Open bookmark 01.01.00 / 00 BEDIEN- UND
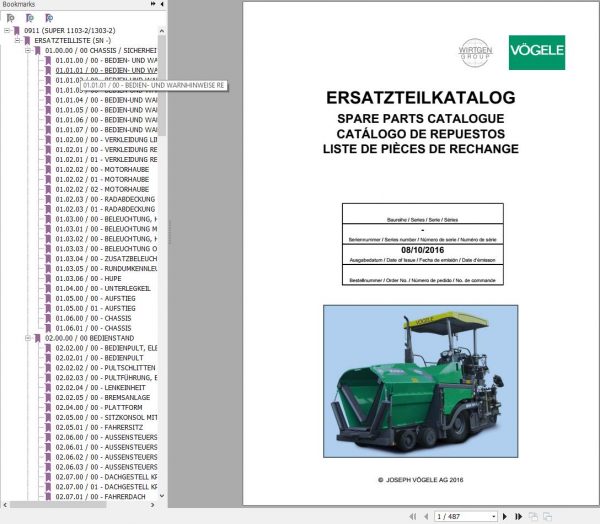The height and width of the screenshot is (524, 600). coord(106,60)
